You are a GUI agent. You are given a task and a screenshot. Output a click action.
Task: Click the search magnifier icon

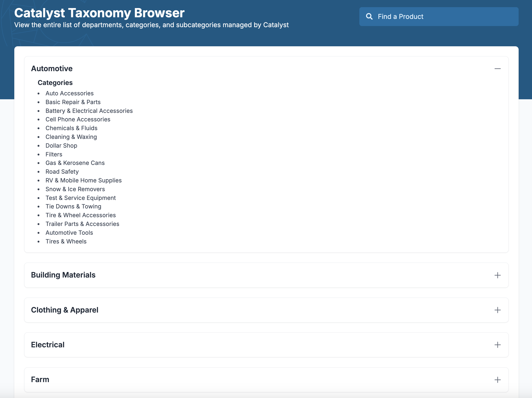tap(369, 17)
